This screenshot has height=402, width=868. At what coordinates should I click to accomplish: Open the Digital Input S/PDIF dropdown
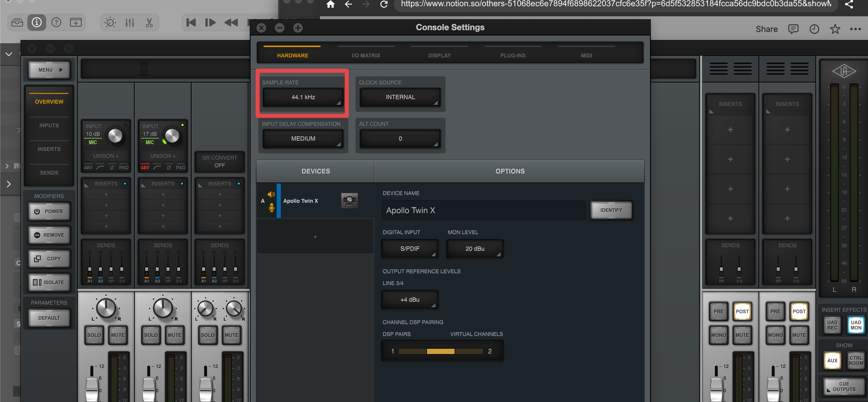coord(410,248)
